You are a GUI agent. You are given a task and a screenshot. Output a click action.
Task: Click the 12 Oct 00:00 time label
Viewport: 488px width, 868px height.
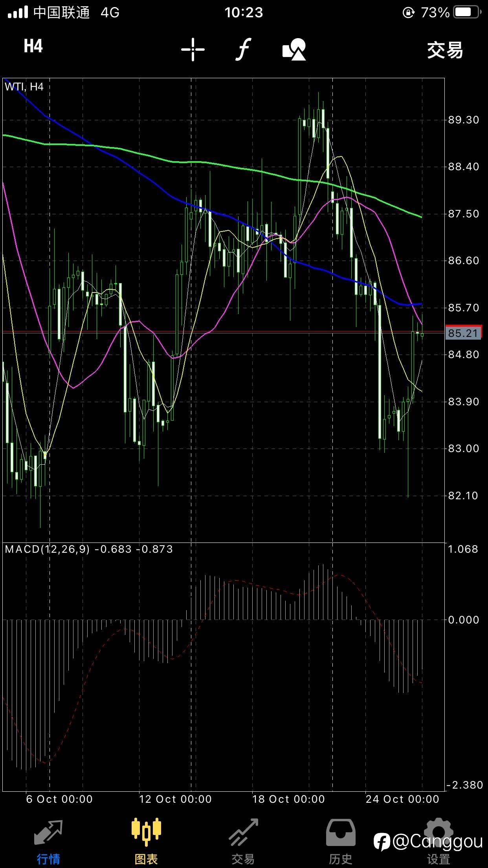coord(175,799)
